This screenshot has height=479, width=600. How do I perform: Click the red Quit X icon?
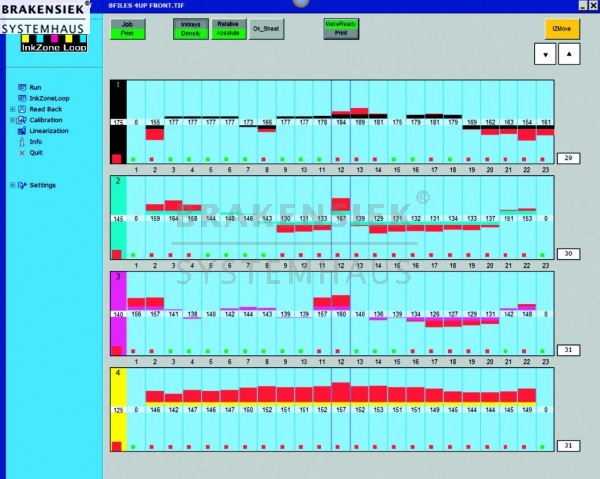pos(22,153)
